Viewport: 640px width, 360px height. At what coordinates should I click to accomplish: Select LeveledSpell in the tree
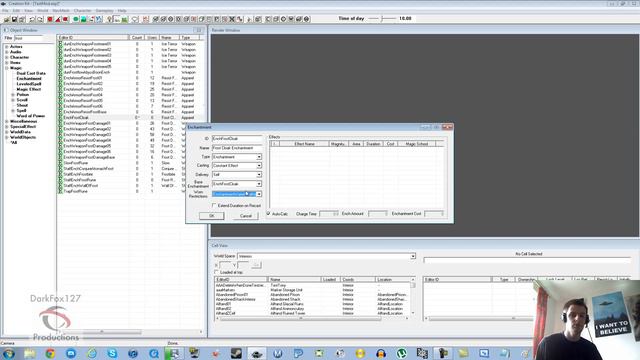pos(29,84)
